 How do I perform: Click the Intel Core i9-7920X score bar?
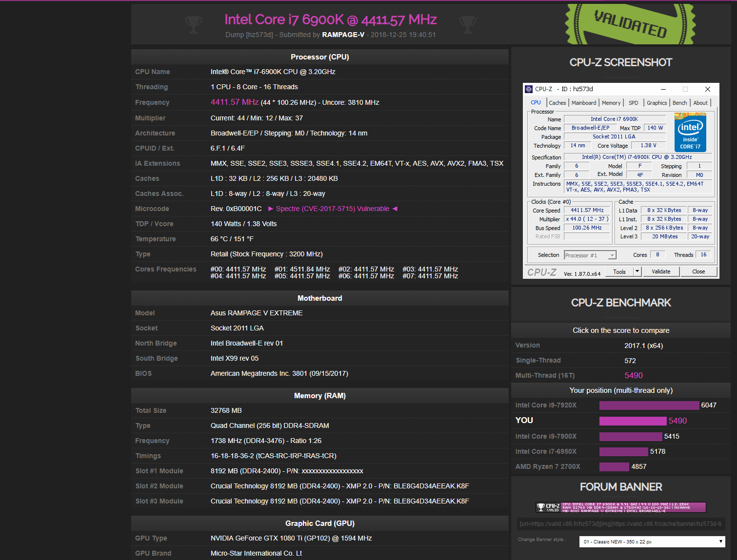point(649,406)
